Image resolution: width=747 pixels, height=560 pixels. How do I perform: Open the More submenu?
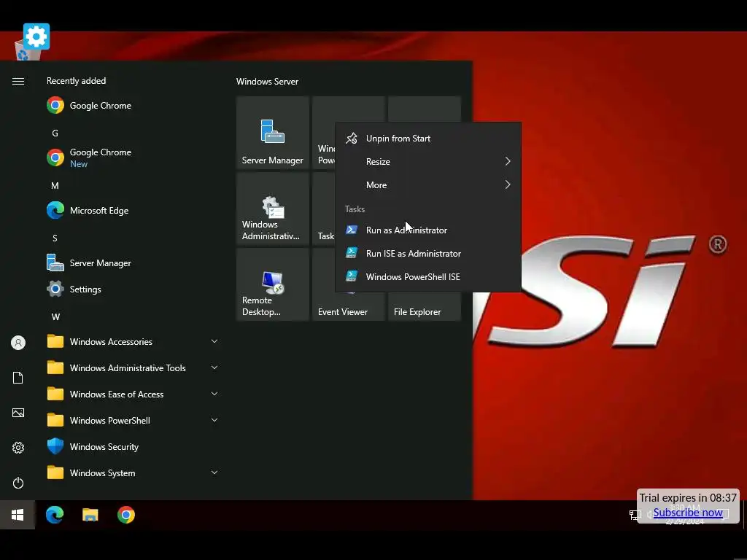[x=428, y=184]
